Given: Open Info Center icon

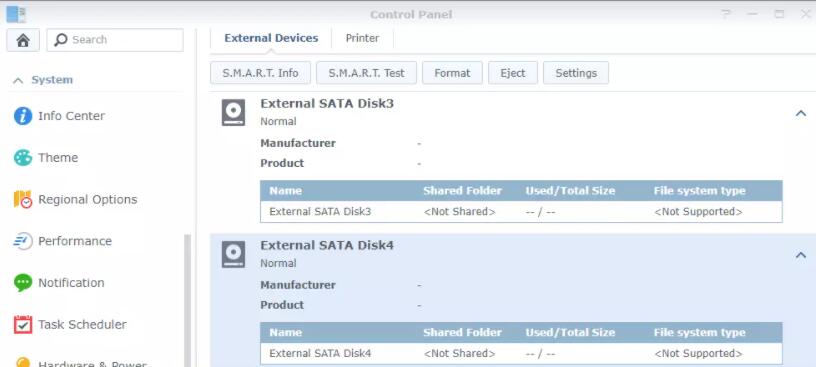Looking at the screenshot, I should tap(23, 116).
